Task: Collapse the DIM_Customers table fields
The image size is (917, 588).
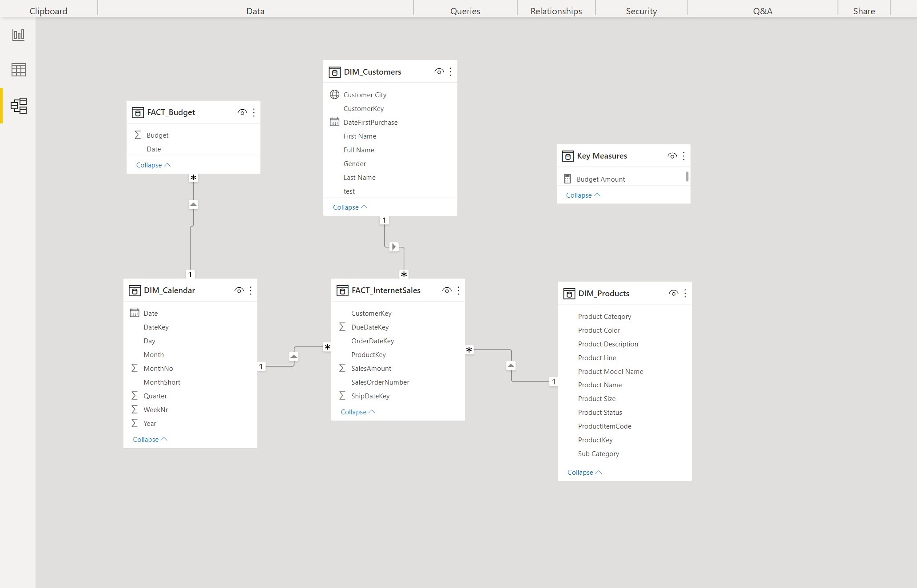Action: [350, 207]
